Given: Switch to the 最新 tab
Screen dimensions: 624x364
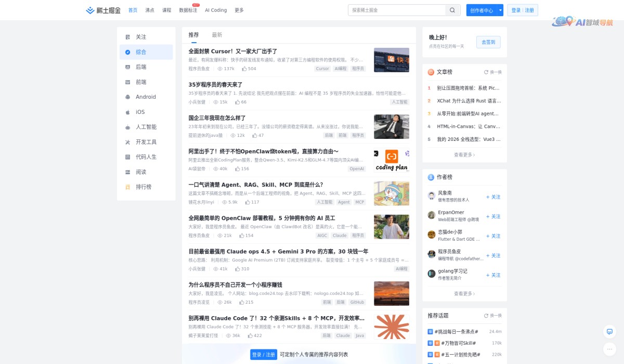Looking at the screenshot, I should [217, 35].
